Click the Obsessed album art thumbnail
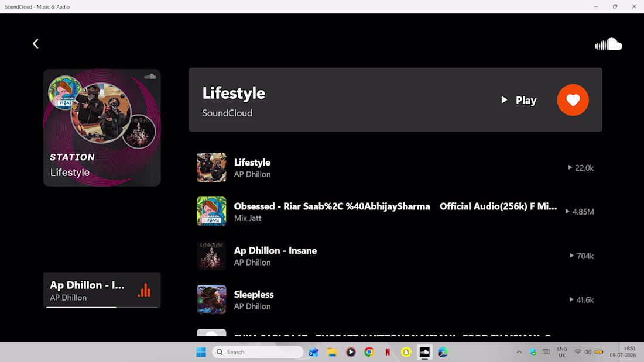The image size is (644, 362). click(211, 211)
